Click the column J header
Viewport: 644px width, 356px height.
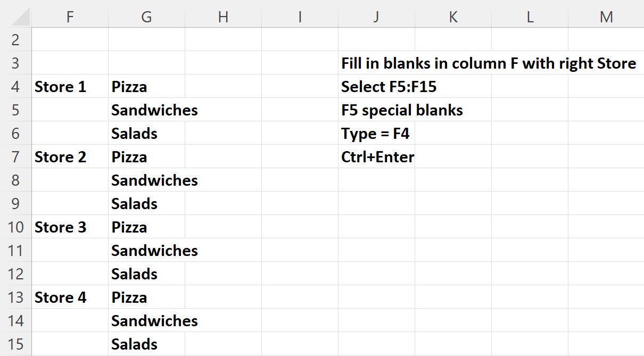click(x=376, y=17)
